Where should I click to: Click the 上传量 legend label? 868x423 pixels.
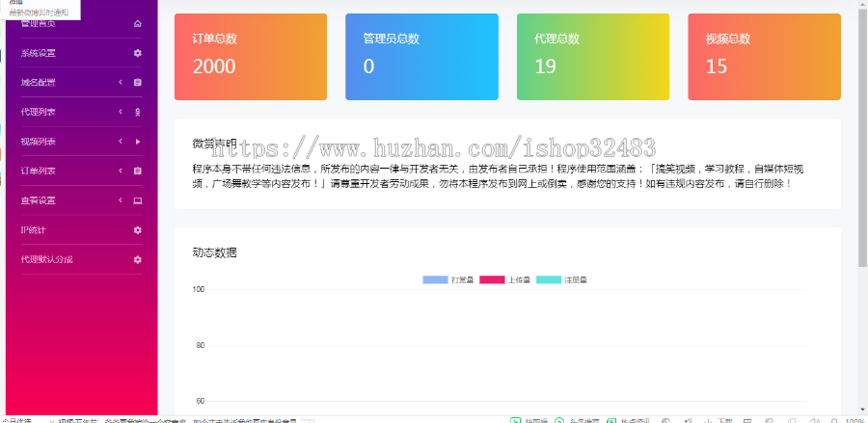pyautogui.click(x=519, y=280)
